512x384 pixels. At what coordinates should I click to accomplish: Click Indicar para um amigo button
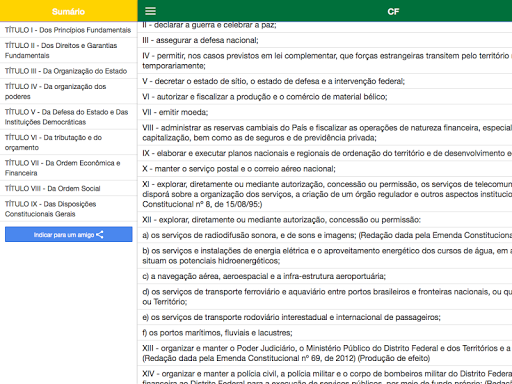click(x=69, y=234)
